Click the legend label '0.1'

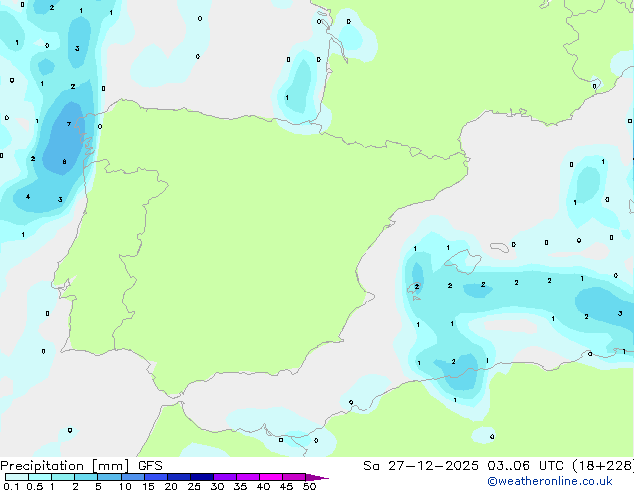click(x=11, y=486)
